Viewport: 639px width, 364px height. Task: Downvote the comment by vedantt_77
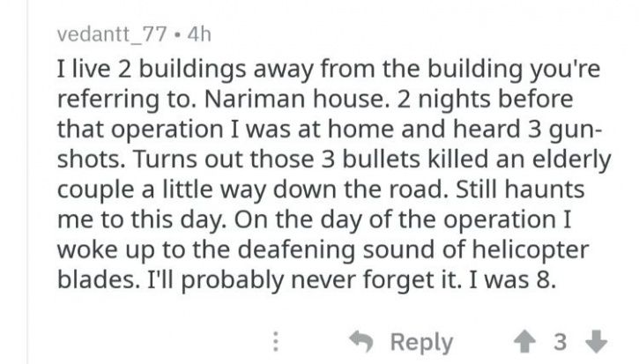click(x=596, y=342)
